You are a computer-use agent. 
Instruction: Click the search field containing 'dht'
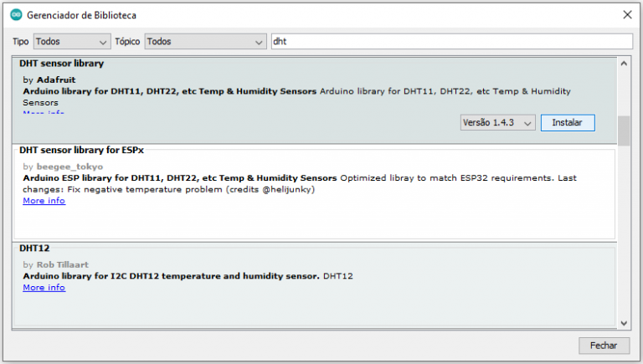click(x=450, y=41)
